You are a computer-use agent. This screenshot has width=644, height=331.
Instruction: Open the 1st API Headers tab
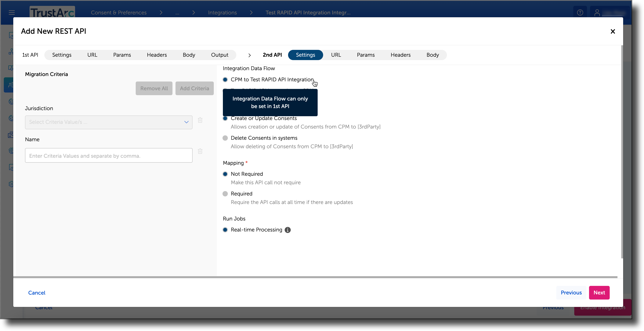[x=157, y=55]
